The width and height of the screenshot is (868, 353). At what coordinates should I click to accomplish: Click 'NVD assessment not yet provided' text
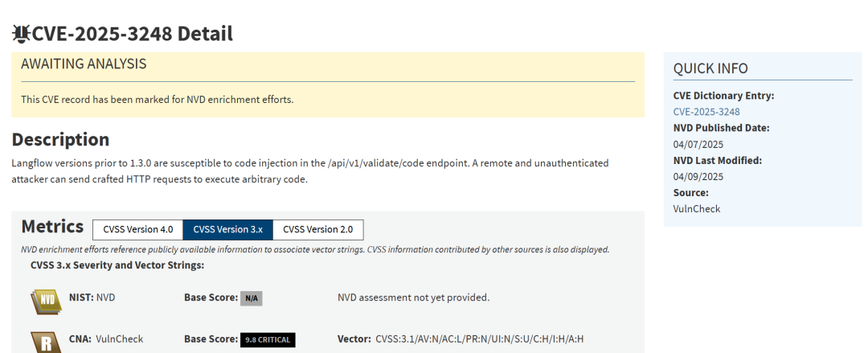pyautogui.click(x=414, y=298)
